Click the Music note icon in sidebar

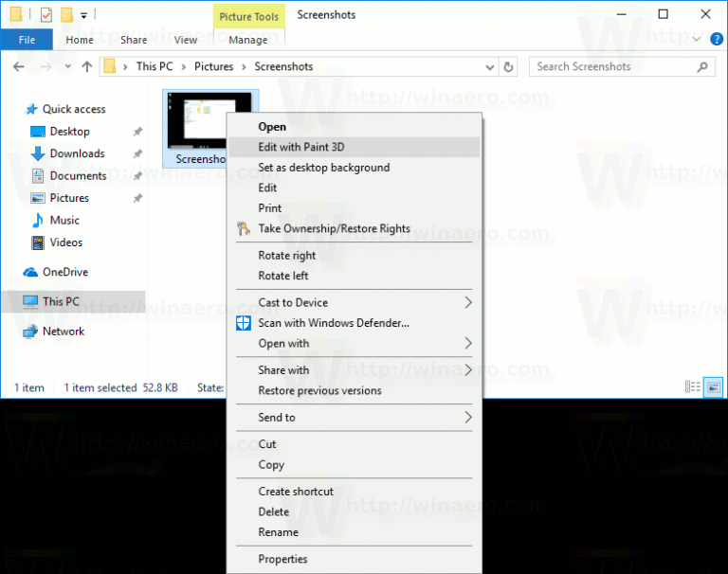(x=38, y=221)
